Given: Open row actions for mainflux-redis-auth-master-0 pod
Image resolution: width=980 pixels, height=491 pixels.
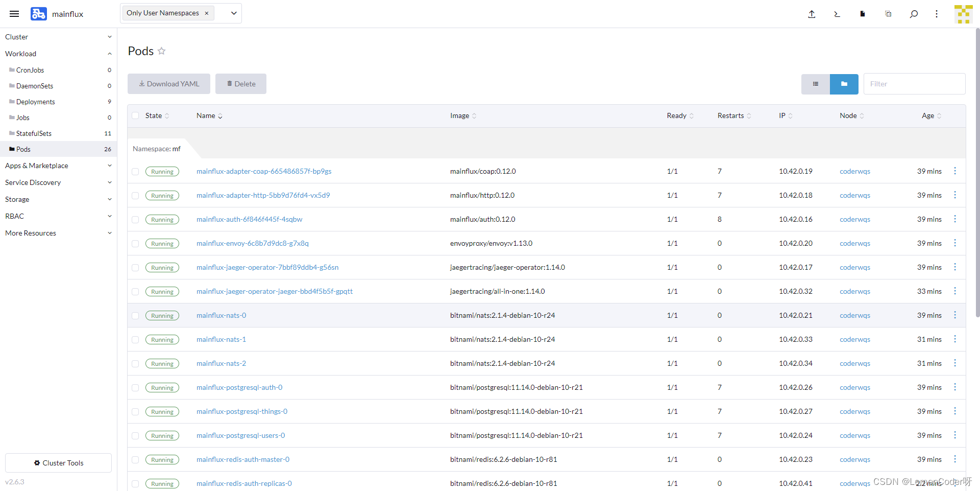Looking at the screenshot, I should point(955,459).
